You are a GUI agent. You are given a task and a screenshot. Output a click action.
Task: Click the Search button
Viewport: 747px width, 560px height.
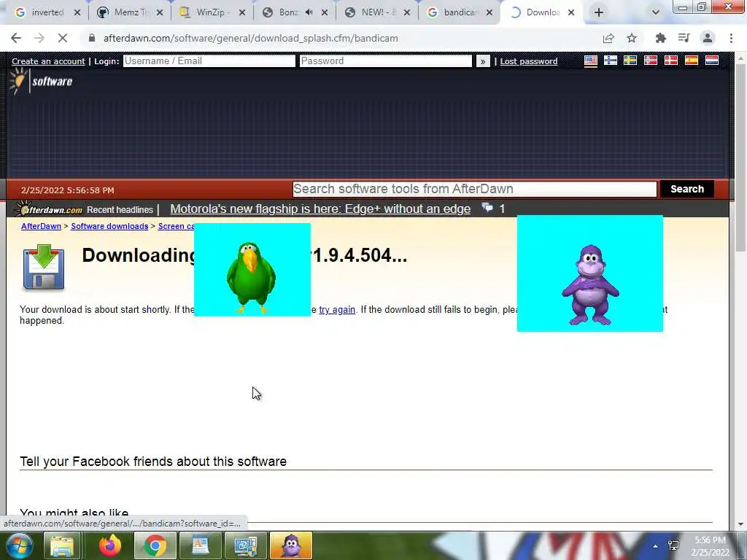[687, 189]
